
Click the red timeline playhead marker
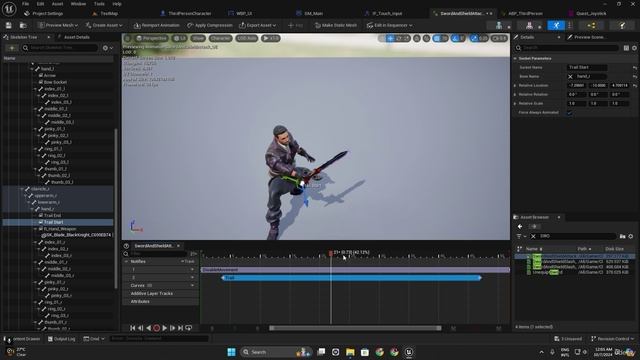(x=331, y=253)
